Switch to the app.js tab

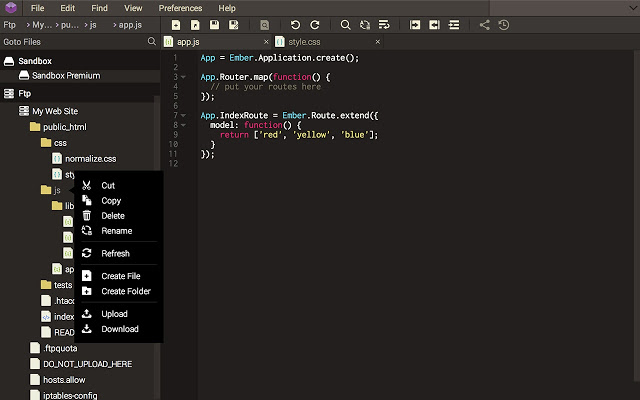pyautogui.click(x=217, y=42)
